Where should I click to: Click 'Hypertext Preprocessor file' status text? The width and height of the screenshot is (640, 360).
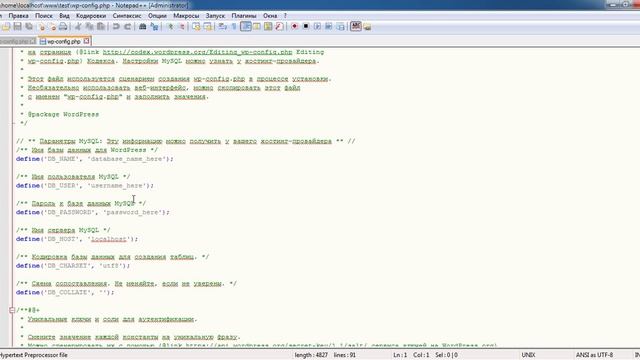click(x=33, y=355)
